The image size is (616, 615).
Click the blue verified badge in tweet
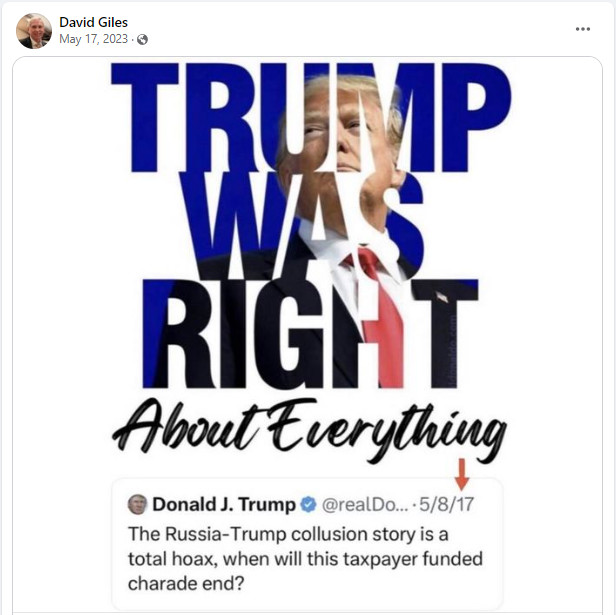click(308, 505)
